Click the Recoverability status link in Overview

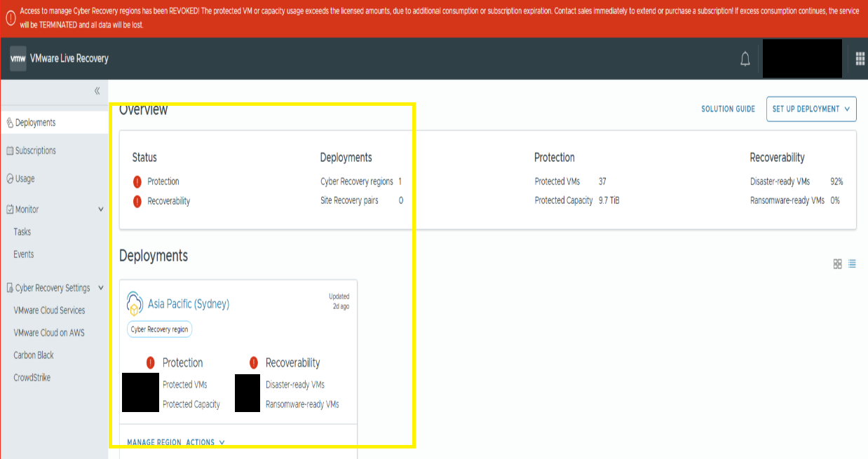coord(169,201)
